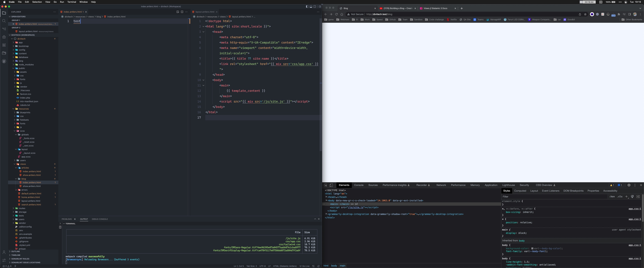The width and height of the screenshot is (644, 268).
Task: Toggle Go Live server in status bar
Action: pyautogui.click(x=305, y=266)
